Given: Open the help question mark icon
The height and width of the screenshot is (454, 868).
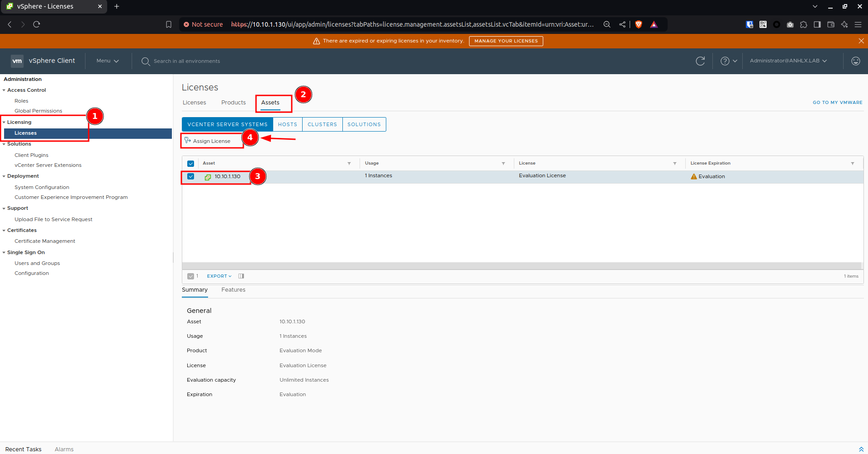Looking at the screenshot, I should click(725, 61).
